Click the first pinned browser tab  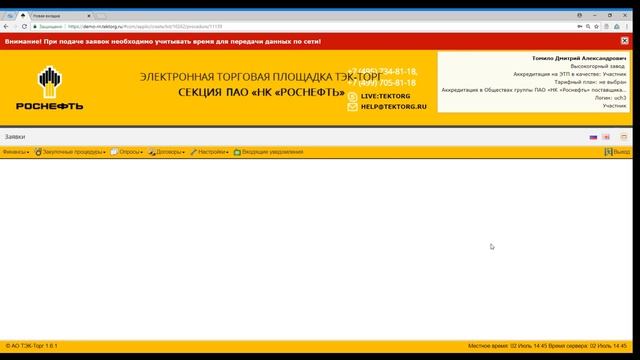tap(10, 16)
